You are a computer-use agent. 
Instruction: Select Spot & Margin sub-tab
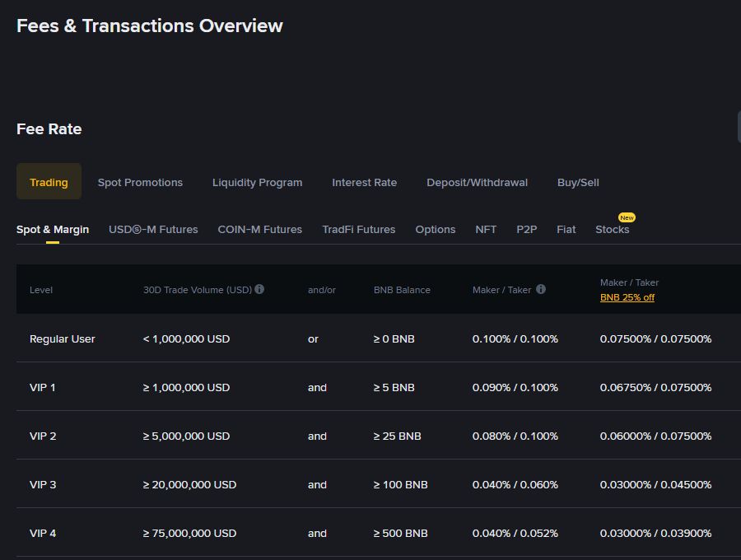coord(53,230)
